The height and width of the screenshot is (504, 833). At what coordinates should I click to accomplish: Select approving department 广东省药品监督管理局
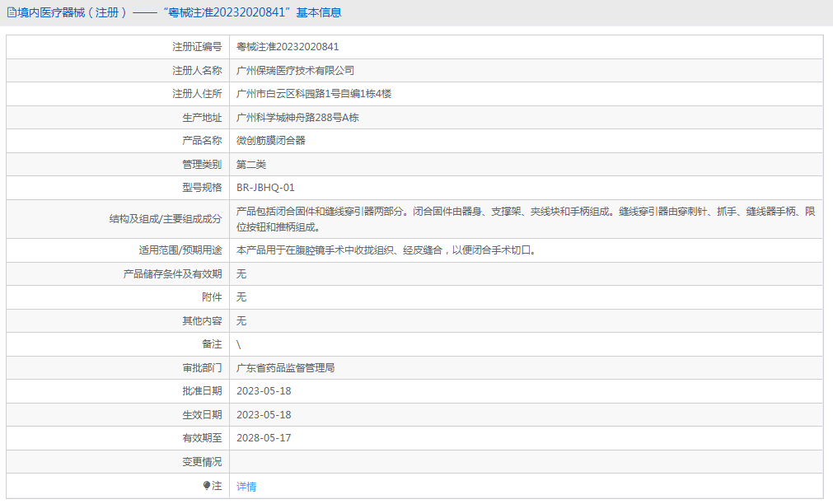285,368
